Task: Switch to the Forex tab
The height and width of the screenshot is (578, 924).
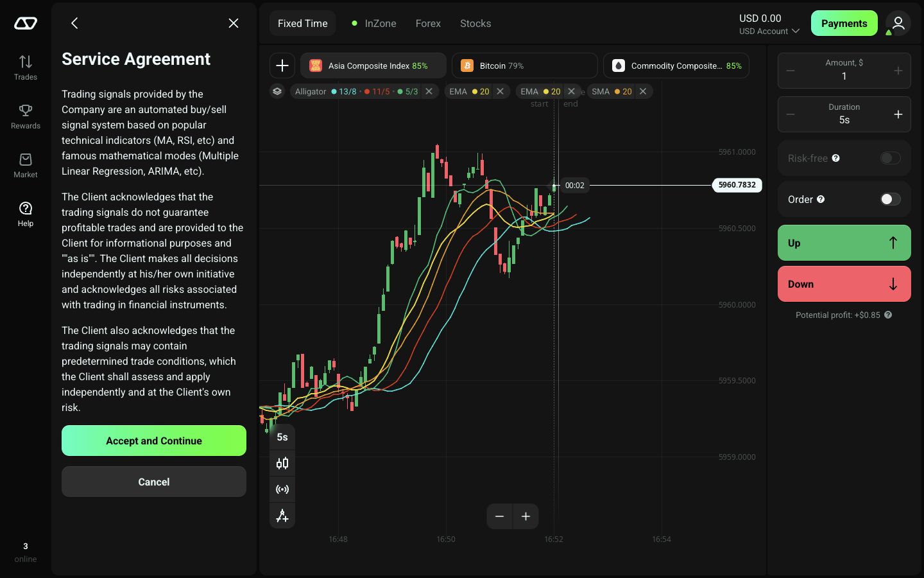Action: [428, 23]
